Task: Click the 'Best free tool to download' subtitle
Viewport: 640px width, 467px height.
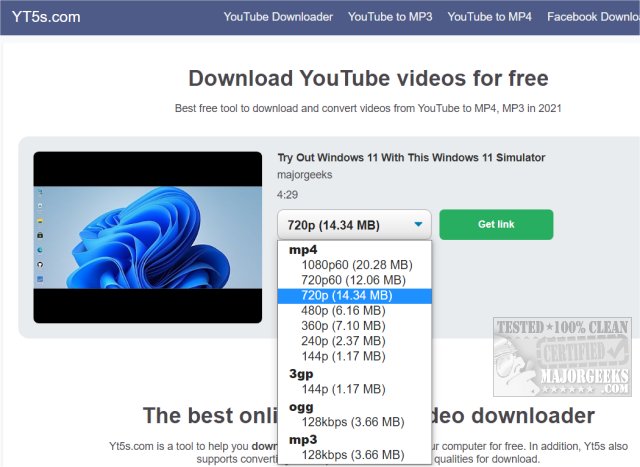Action: pyautogui.click(x=368, y=108)
